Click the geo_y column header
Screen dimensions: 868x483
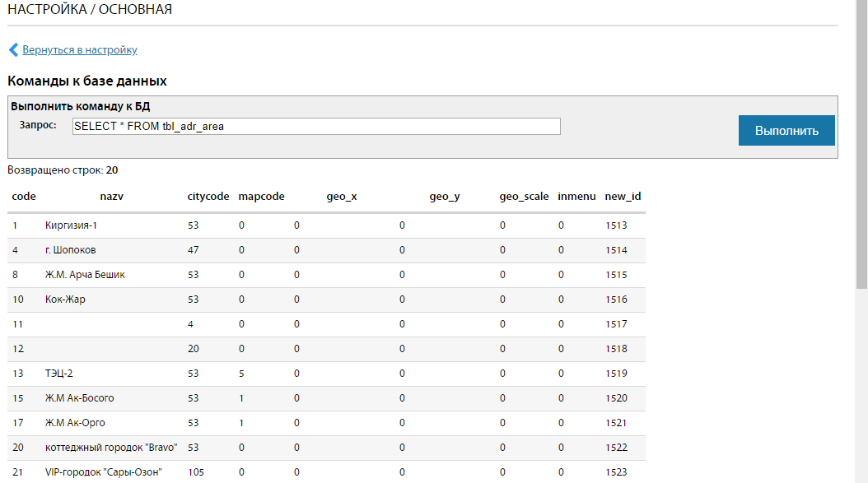[445, 197]
